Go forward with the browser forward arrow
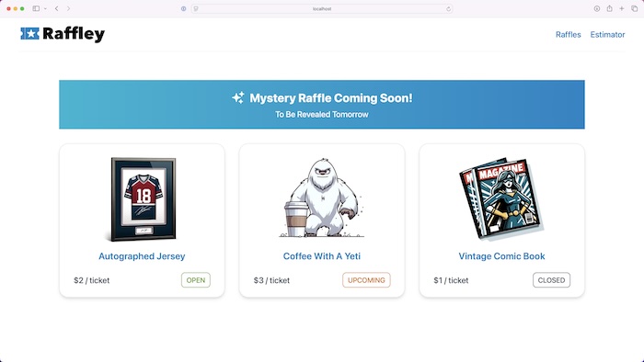This screenshot has width=644, height=362. point(68,8)
